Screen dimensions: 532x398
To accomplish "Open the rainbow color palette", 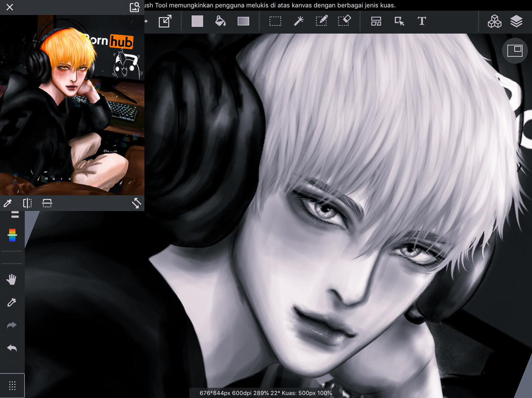I will click(12, 235).
